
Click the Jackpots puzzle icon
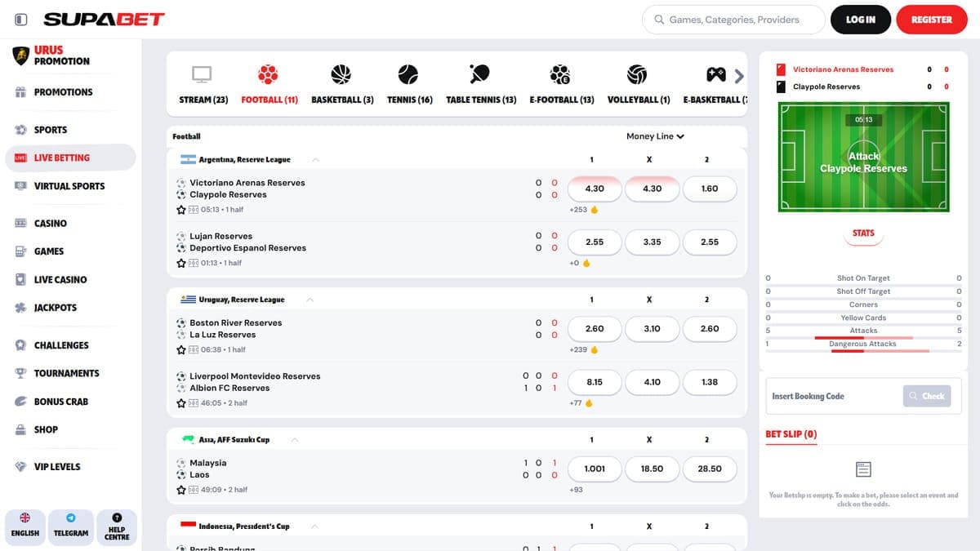click(x=20, y=308)
